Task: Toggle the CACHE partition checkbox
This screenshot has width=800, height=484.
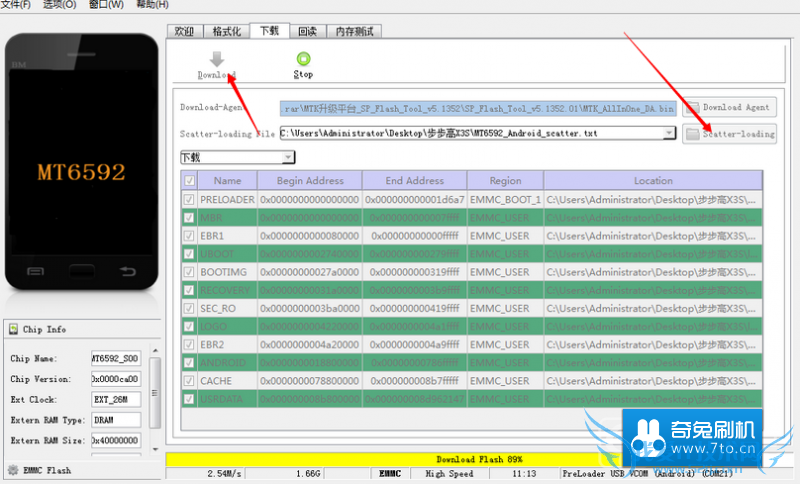Action: point(189,381)
